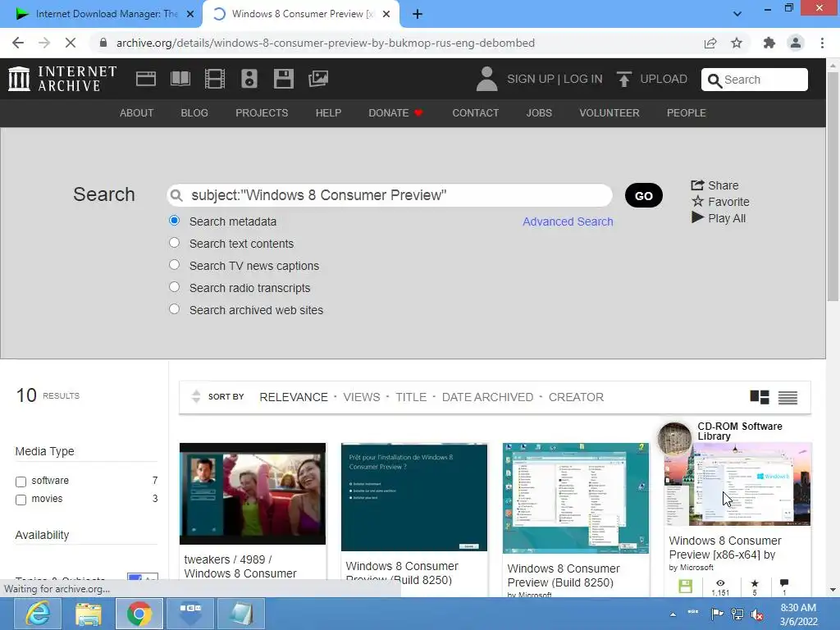Open the Wayback web archive icon
The image size is (840, 630).
tap(146, 79)
